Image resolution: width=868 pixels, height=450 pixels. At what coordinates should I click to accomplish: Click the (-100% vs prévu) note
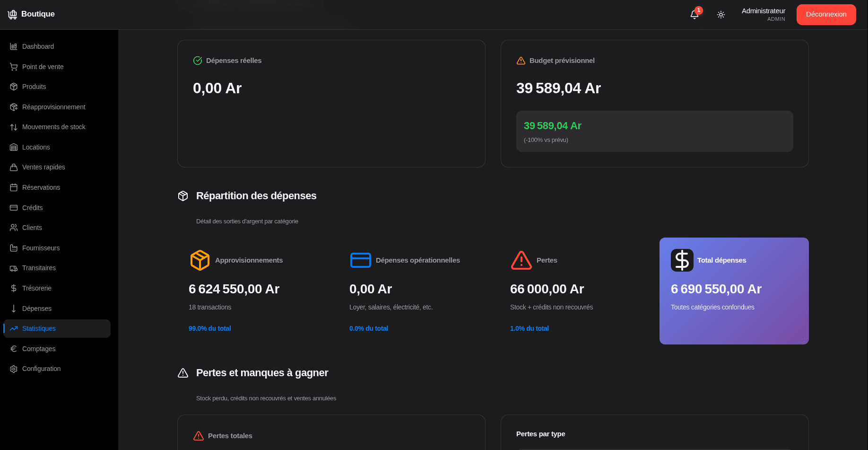(546, 140)
